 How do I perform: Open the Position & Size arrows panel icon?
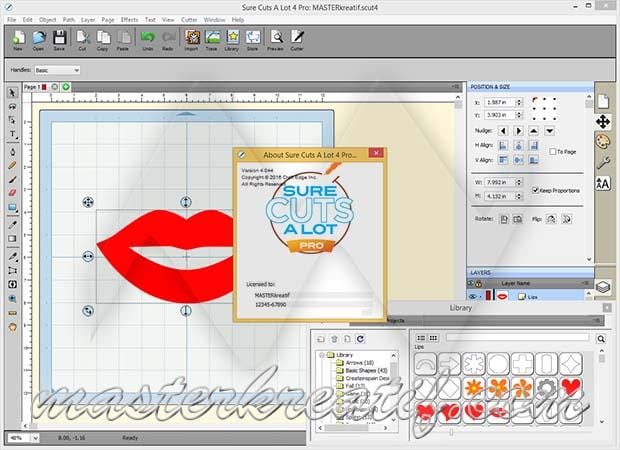[x=603, y=122]
